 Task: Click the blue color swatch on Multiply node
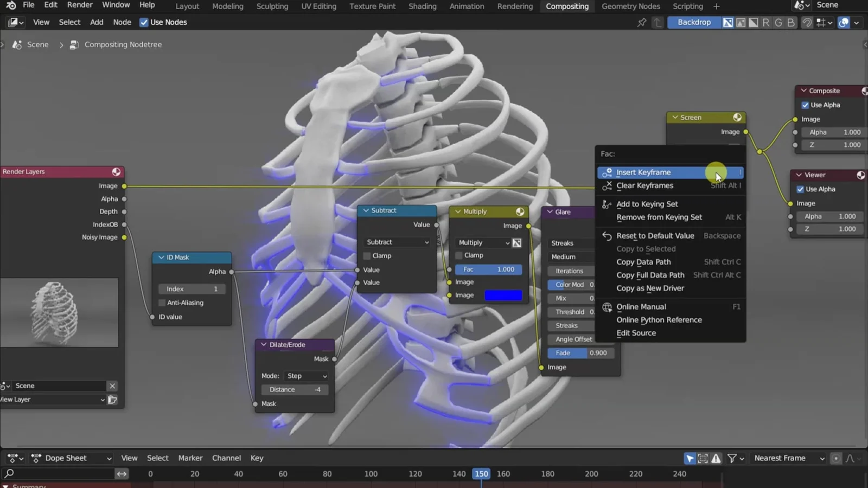pos(503,296)
